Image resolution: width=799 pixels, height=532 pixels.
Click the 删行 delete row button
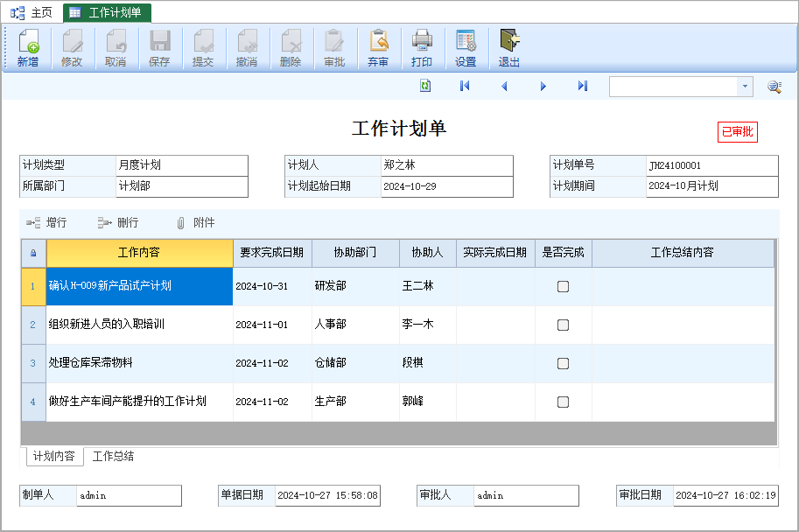pyautogui.click(x=118, y=222)
